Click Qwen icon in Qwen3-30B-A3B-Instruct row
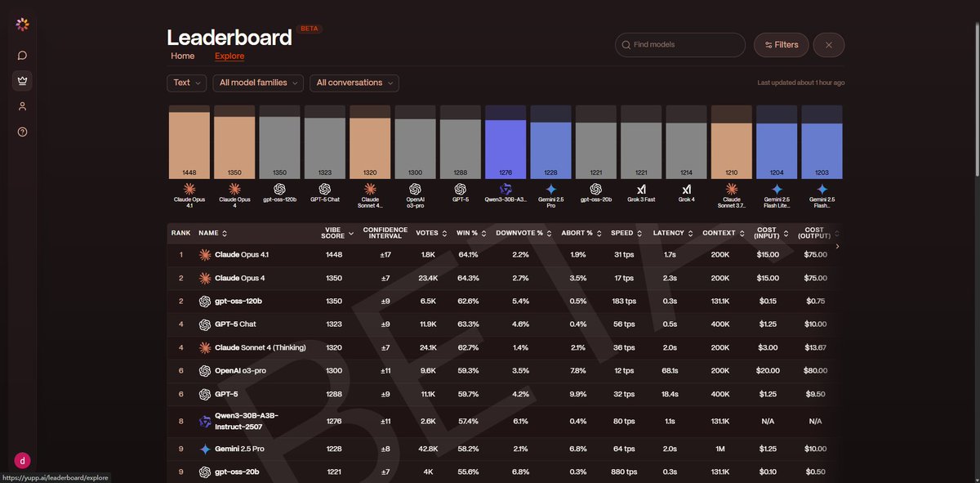The height and width of the screenshot is (483, 980). [205, 422]
